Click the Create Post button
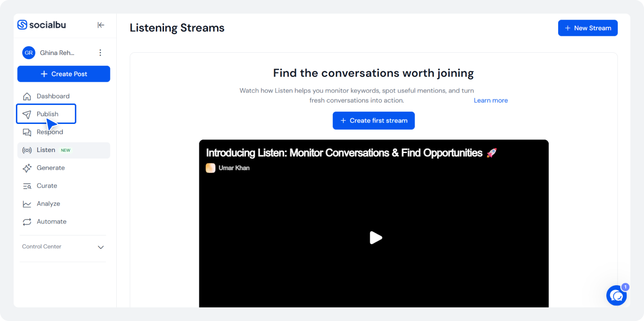Screen dimensions: 644x321 coord(64,74)
